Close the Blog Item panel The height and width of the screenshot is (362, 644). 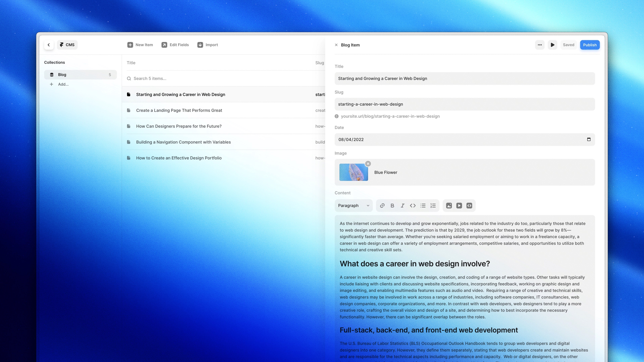[336, 45]
